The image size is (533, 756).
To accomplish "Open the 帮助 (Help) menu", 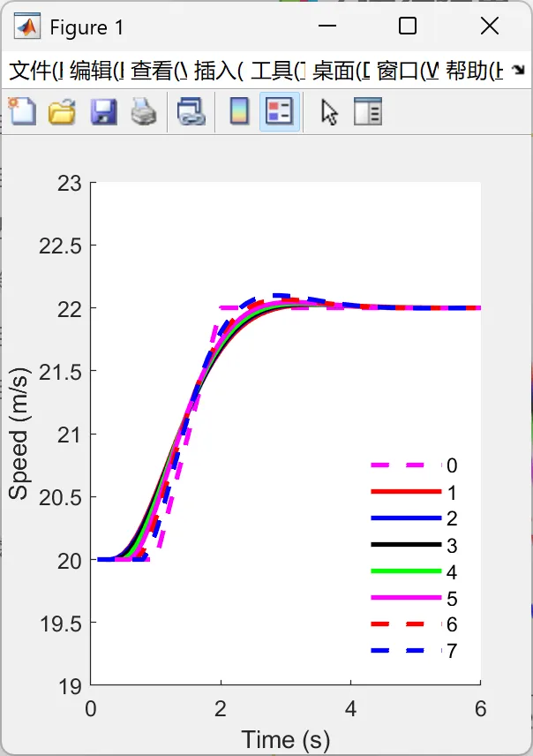I will (x=474, y=71).
